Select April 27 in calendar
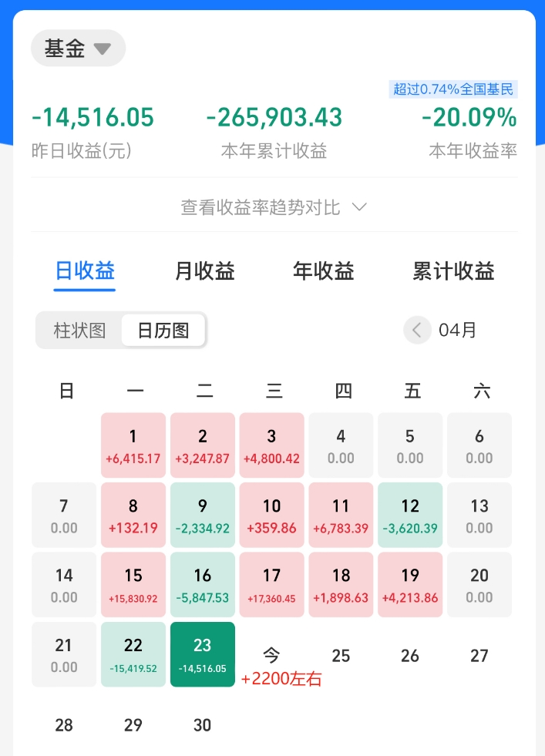545x756 pixels. [479, 655]
